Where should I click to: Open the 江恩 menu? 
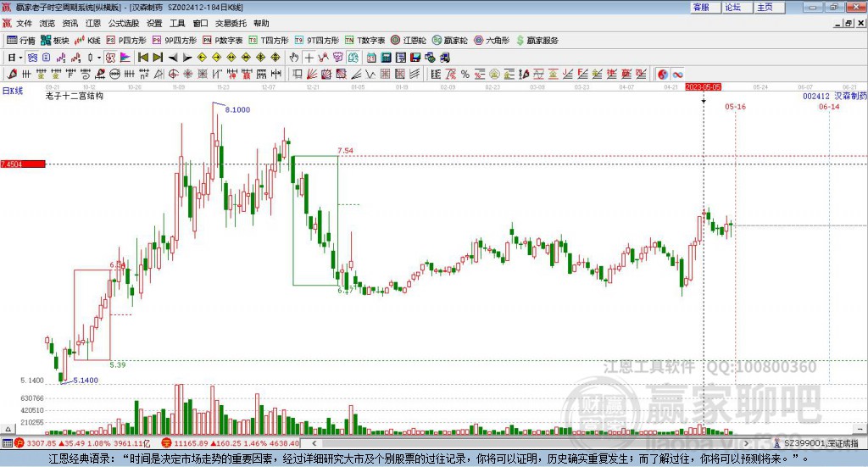(93, 23)
